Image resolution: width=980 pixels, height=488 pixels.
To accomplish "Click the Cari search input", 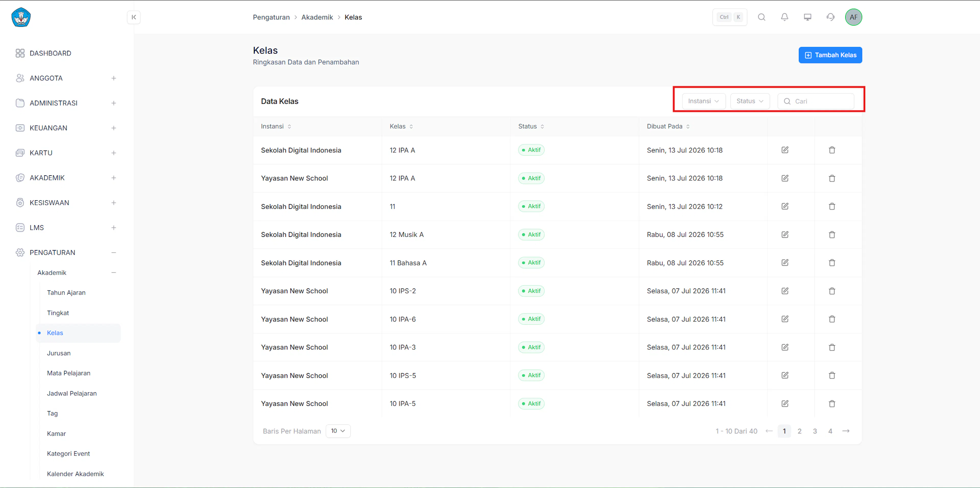I will [816, 101].
